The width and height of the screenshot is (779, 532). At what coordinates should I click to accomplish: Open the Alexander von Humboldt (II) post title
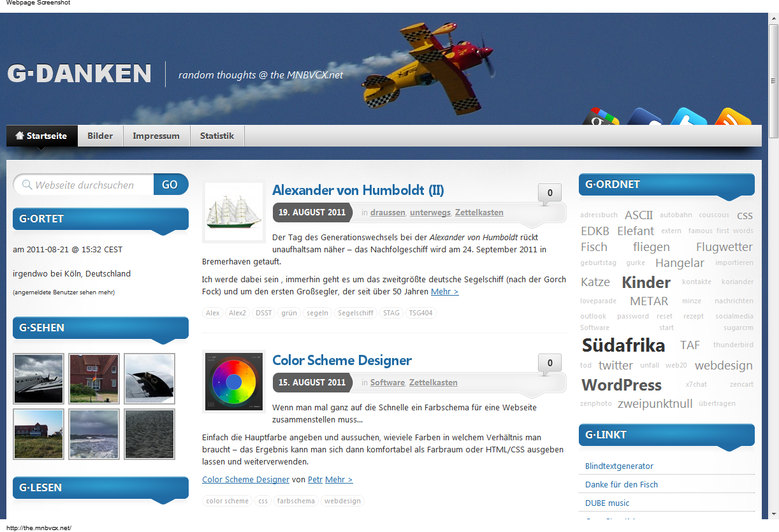pos(358,190)
